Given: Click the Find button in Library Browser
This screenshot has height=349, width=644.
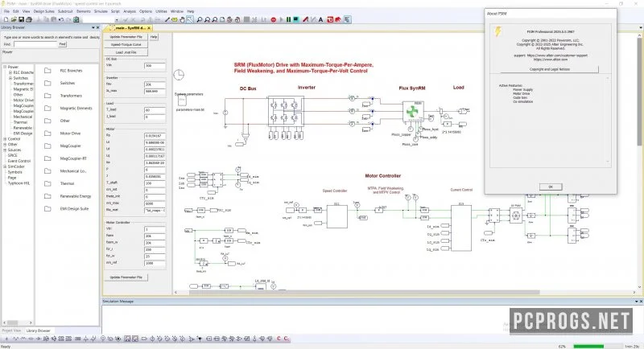Looking at the screenshot, I should coord(62,44).
